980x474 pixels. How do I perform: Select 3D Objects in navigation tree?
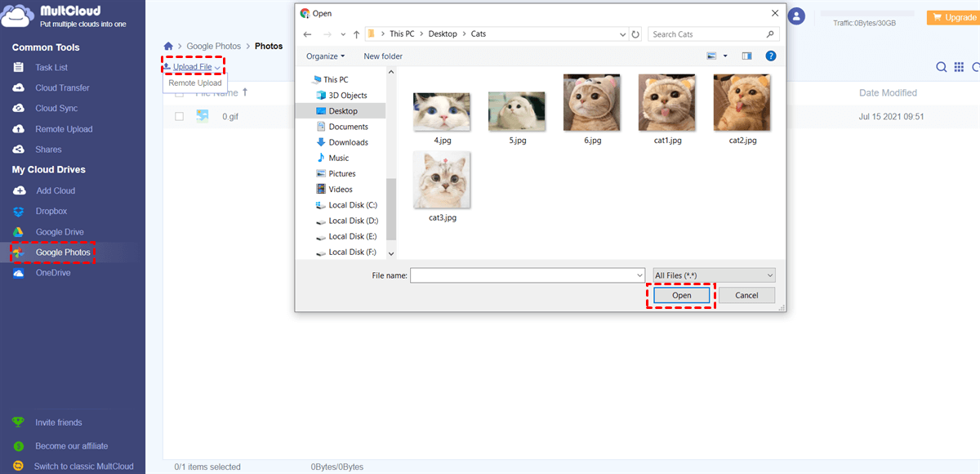pos(341,96)
